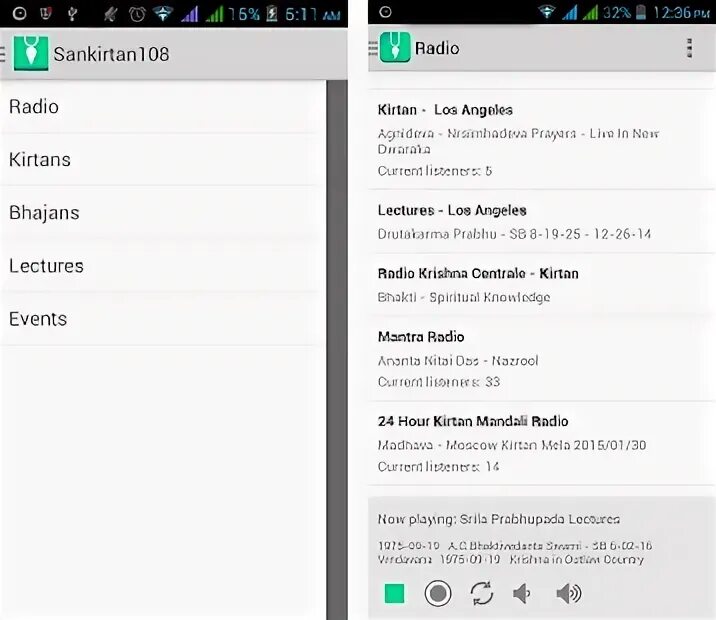Tap the Now playing Srila Prabhupada Lectures text
716x620 pixels.
click(499, 519)
